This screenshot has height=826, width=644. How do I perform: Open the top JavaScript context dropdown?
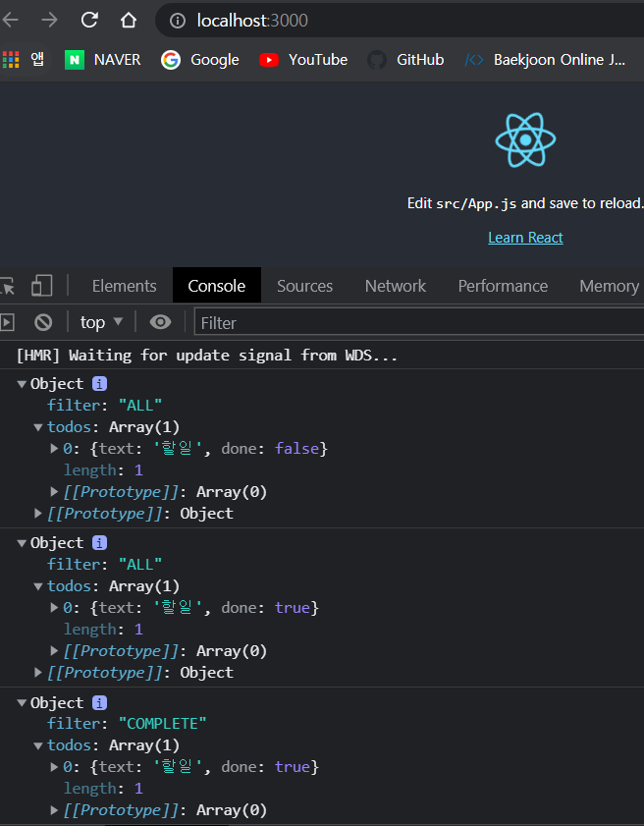(101, 322)
